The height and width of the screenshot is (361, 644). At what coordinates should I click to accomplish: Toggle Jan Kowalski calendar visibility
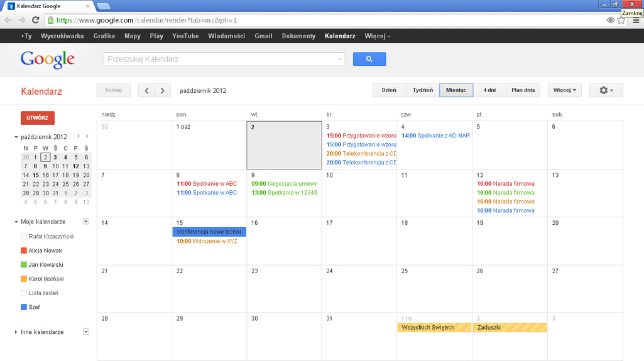(24, 264)
